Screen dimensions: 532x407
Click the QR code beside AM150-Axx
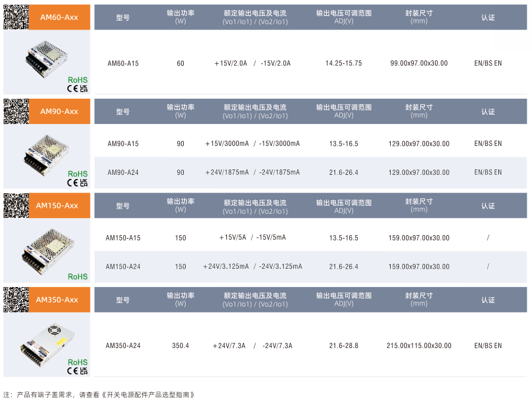coord(16,206)
